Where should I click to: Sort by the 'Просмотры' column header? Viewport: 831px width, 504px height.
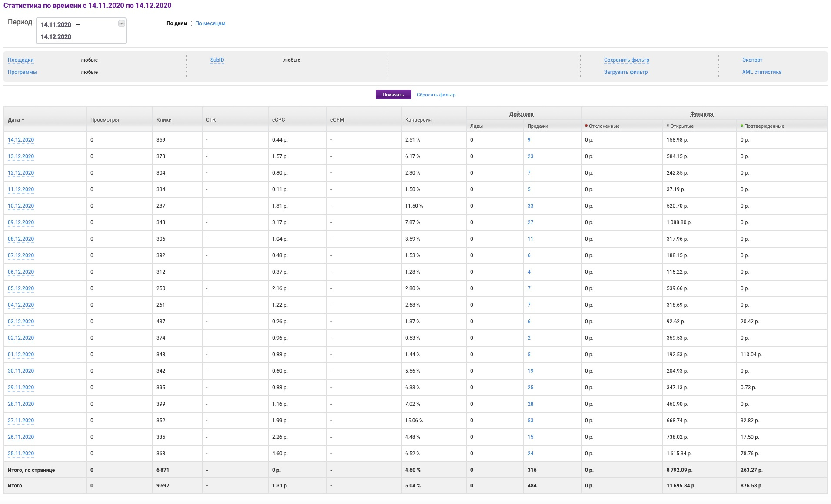point(105,120)
